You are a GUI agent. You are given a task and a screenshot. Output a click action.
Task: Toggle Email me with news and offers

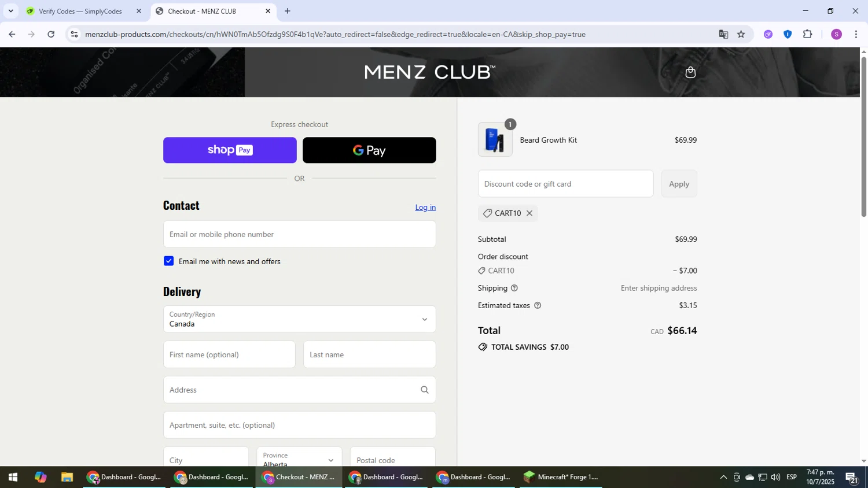pyautogui.click(x=168, y=261)
